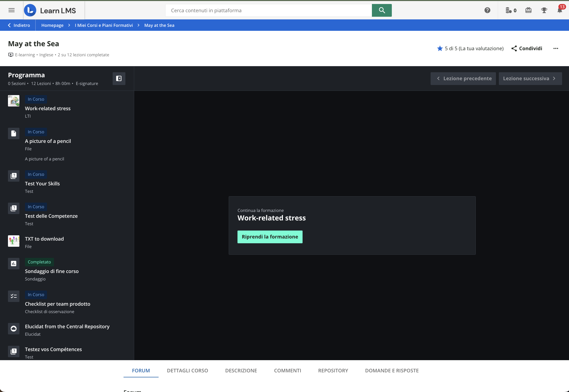Open Sondaggio di fine corso lesson
This screenshot has width=569, height=392.
(52, 271)
